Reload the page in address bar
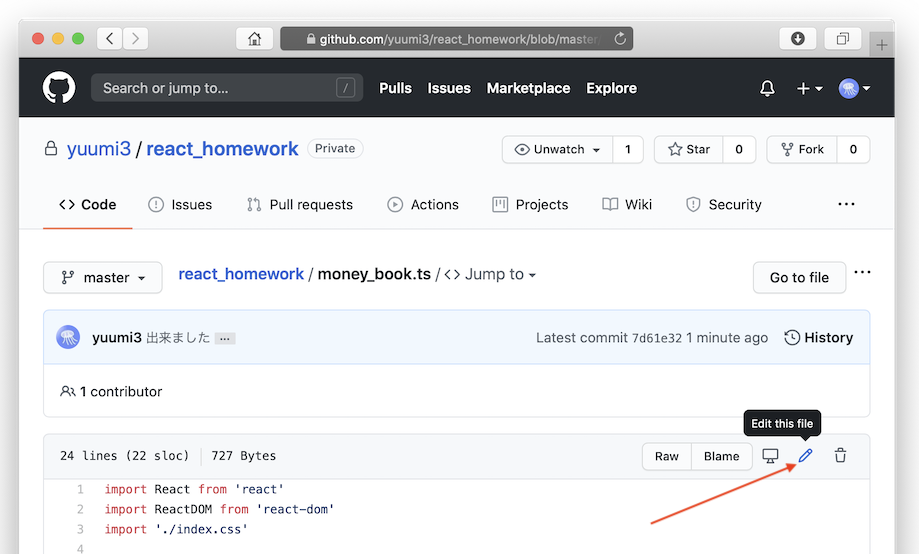Screen dimensions: 919x554 tap(620, 39)
